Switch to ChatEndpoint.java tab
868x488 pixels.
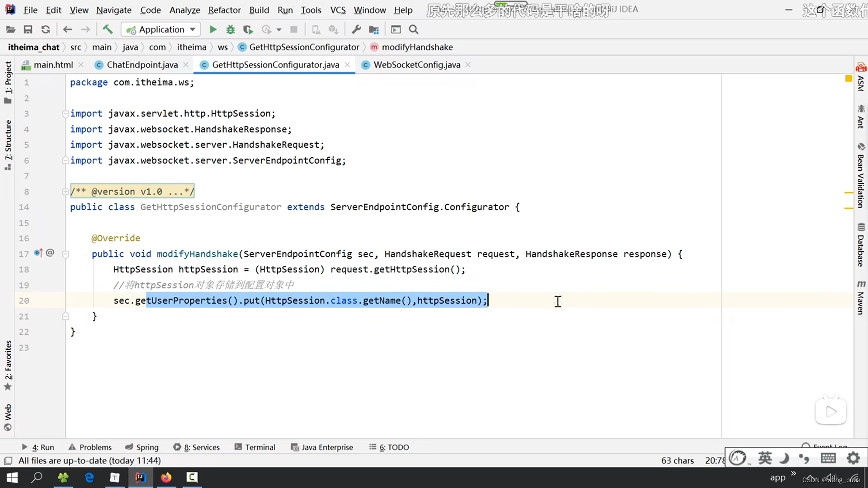(x=142, y=65)
